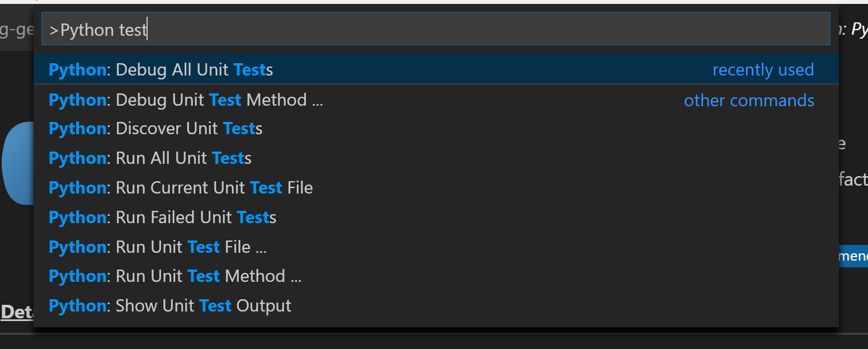Click the 'Python' prefix of Discover Unit Tests

tap(77, 129)
